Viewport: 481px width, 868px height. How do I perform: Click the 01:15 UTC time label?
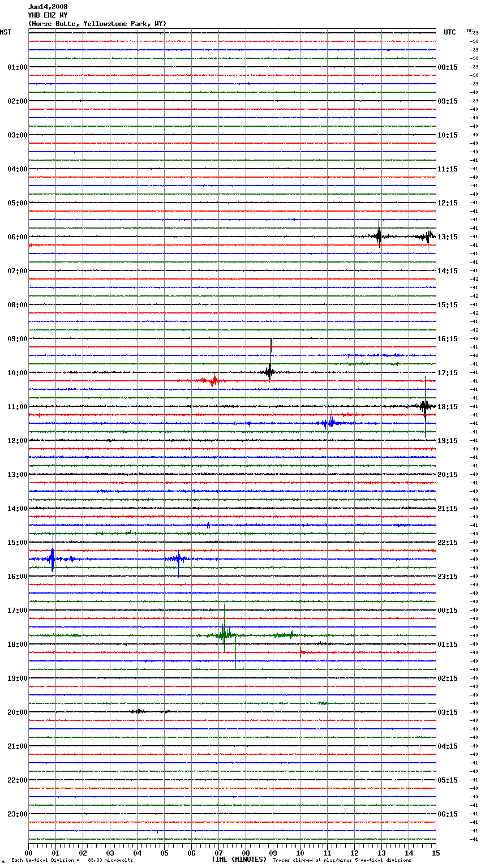(448, 644)
